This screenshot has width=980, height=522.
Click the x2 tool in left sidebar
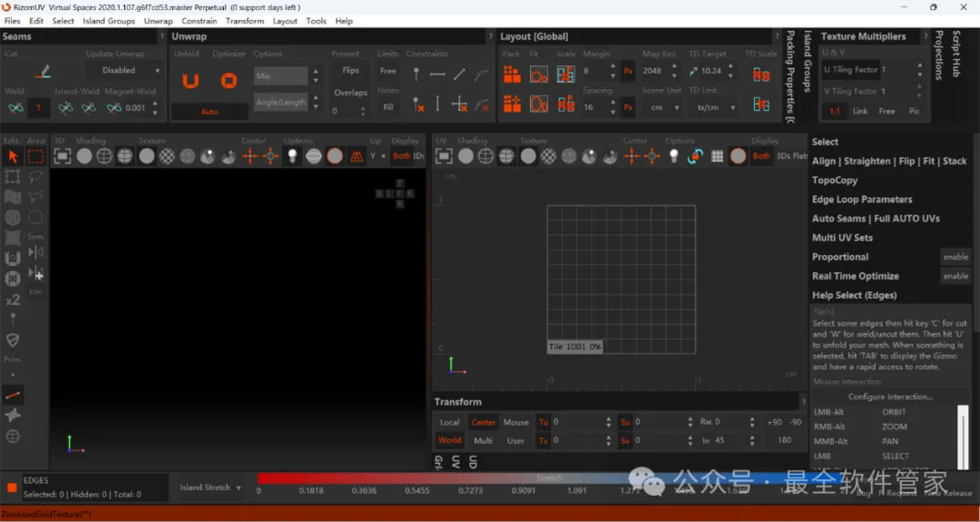pos(13,300)
